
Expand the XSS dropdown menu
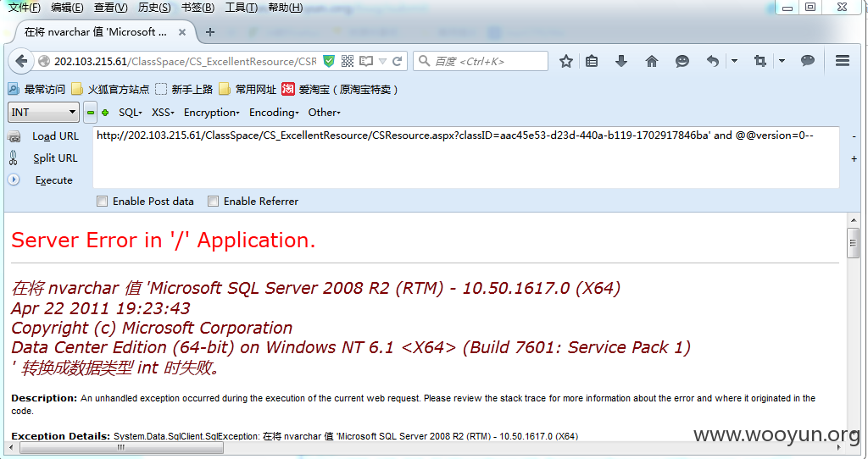coord(163,113)
